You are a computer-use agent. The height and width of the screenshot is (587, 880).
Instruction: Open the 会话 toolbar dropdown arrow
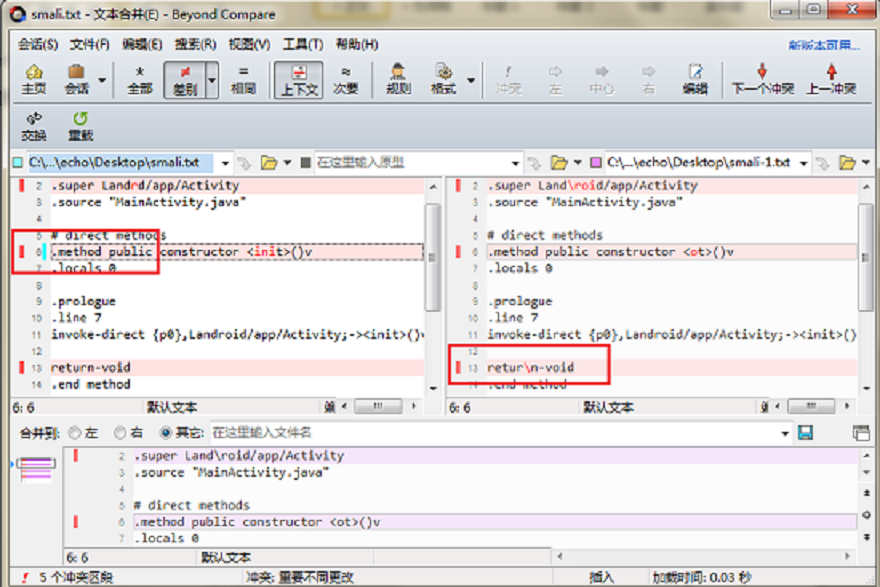[x=102, y=80]
